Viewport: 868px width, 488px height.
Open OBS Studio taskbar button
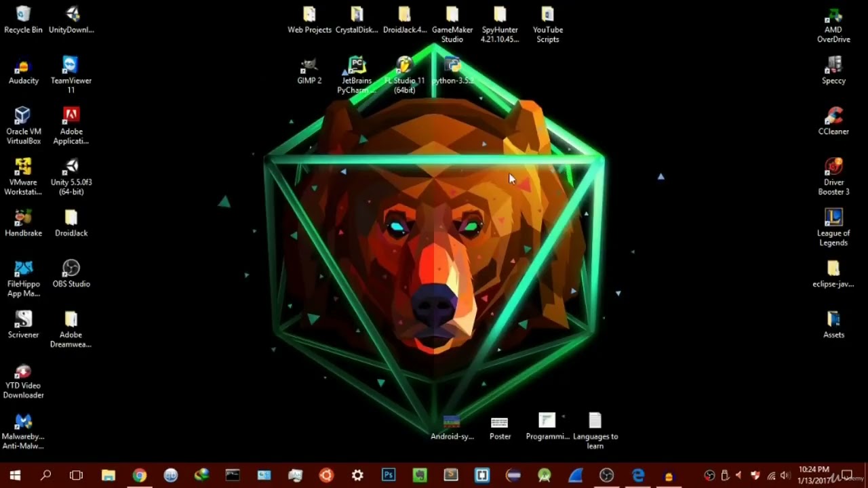pos(607,475)
